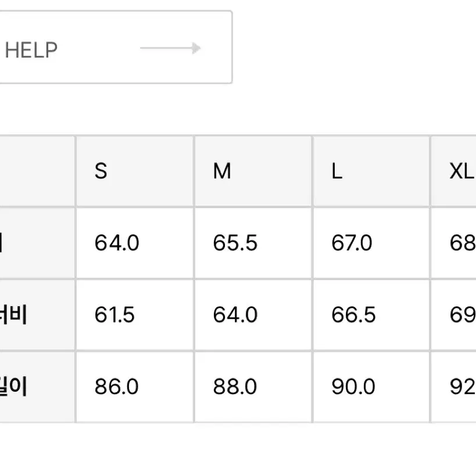Click the 88.0 length value for M
Image resolution: width=476 pixels, height=476 pixels.
click(x=235, y=386)
